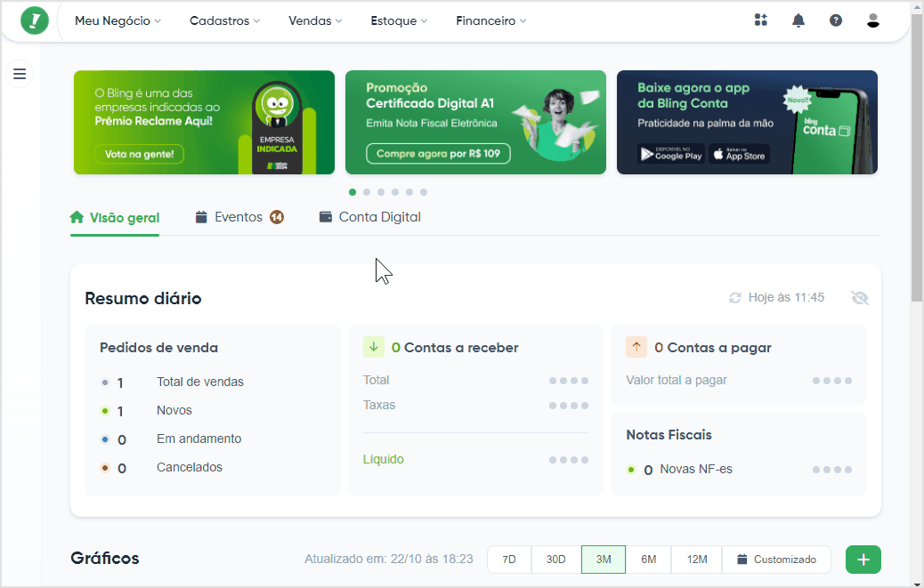Click the Taxas label
Viewport: 924px width, 588px height.
coord(379,405)
